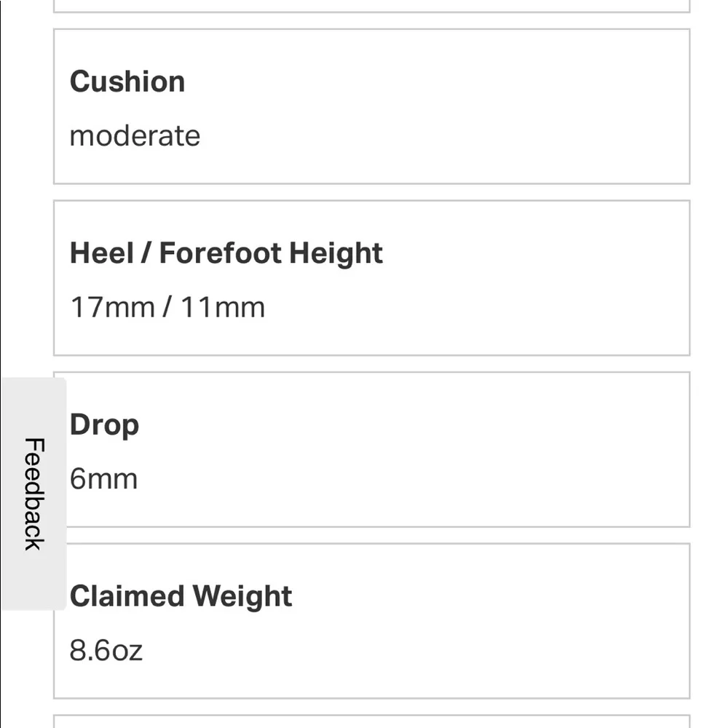Click empty space in Cushion card
The image size is (728, 728).
point(473,109)
